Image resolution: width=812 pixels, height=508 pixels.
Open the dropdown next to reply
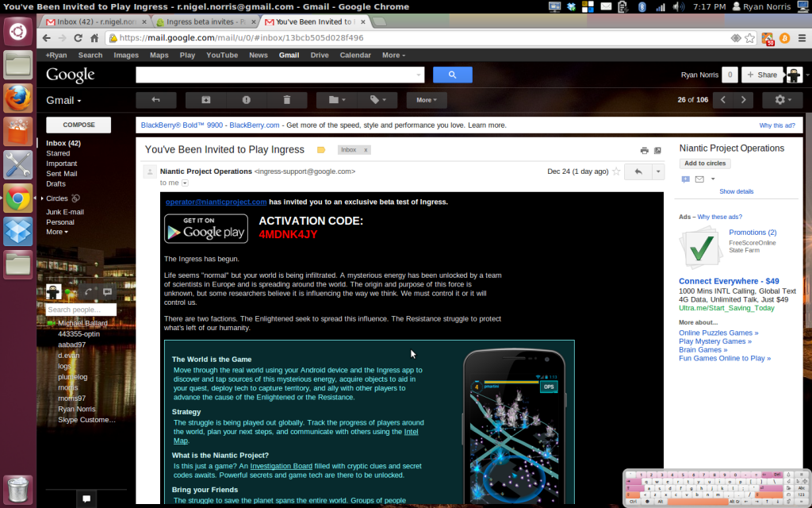click(x=657, y=171)
